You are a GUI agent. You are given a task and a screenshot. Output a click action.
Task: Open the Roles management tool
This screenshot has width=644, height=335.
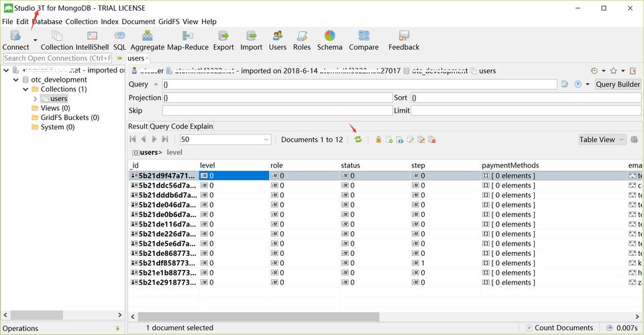[302, 36]
